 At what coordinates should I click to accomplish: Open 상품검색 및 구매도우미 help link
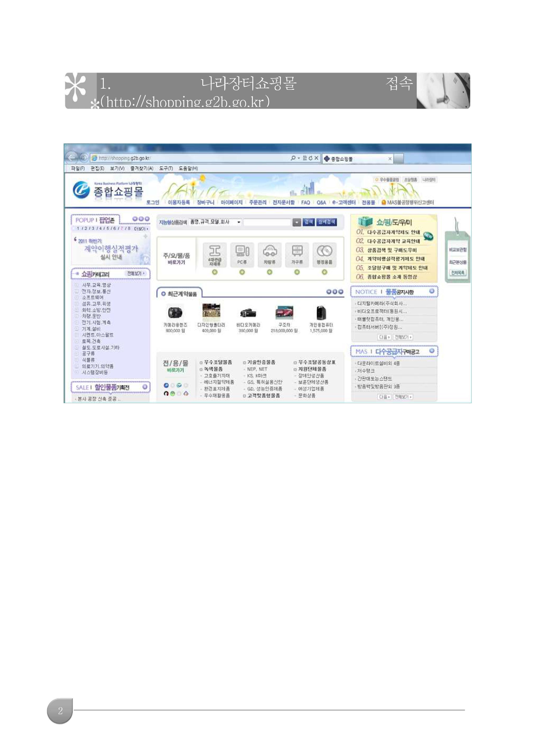(x=392, y=250)
